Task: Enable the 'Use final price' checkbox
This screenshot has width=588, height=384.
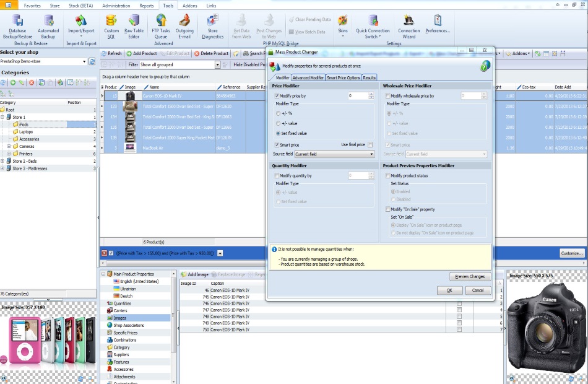Action: (x=370, y=145)
